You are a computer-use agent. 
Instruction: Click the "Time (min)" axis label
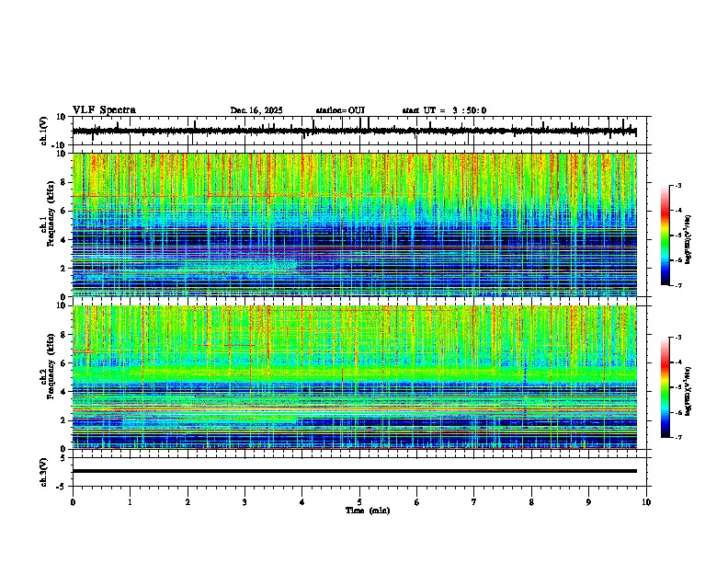click(x=368, y=511)
